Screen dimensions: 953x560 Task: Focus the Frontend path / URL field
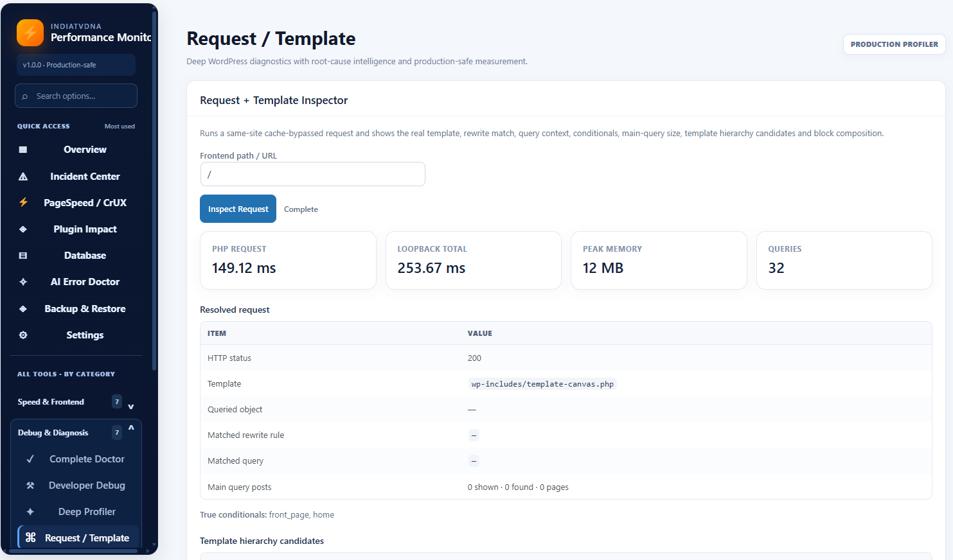pos(312,174)
